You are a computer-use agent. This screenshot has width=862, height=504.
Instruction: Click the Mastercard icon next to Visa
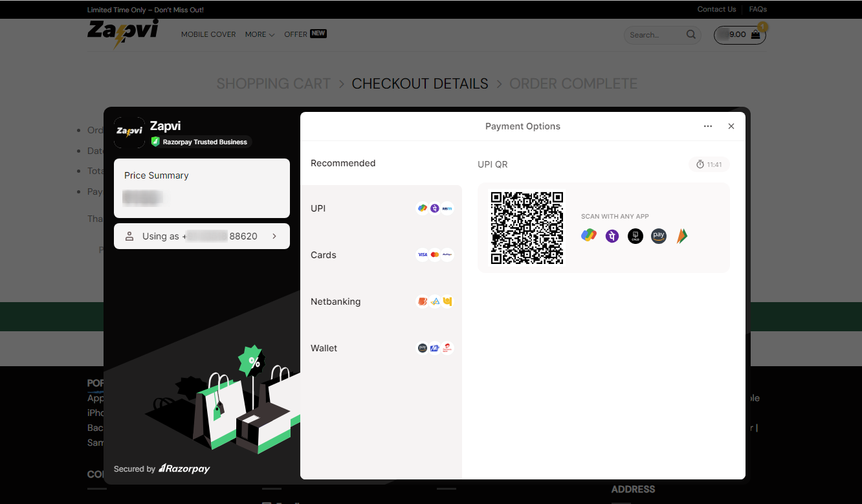click(434, 254)
